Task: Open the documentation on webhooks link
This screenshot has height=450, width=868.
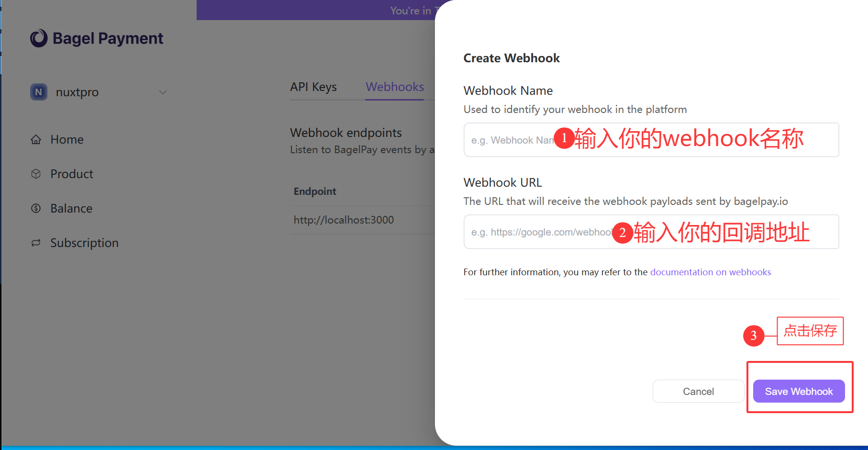Action: pyautogui.click(x=710, y=272)
